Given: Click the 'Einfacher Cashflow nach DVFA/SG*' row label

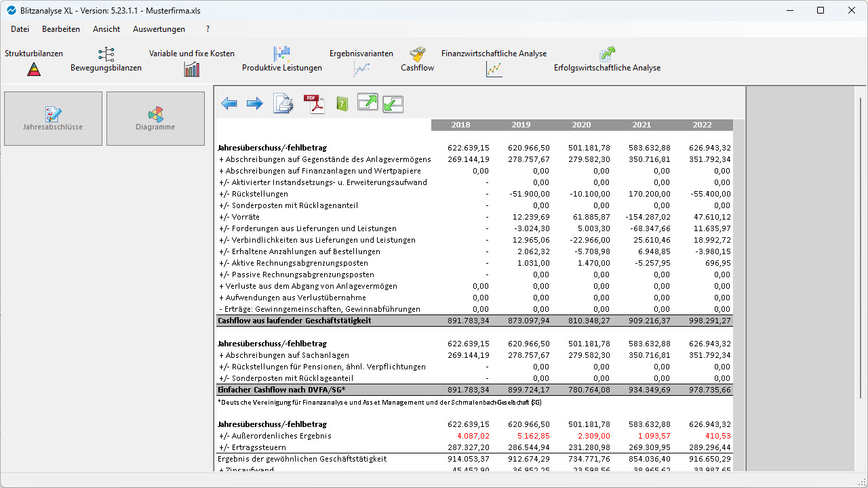Looking at the screenshot, I should click(x=281, y=390).
